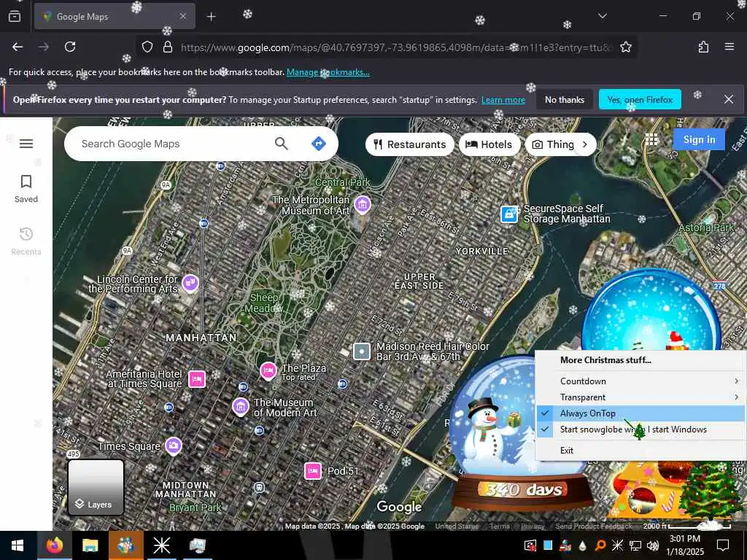The height and width of the screenshot is (560, 747).
Task: Show more category chips with arrow
Action: 585,144
